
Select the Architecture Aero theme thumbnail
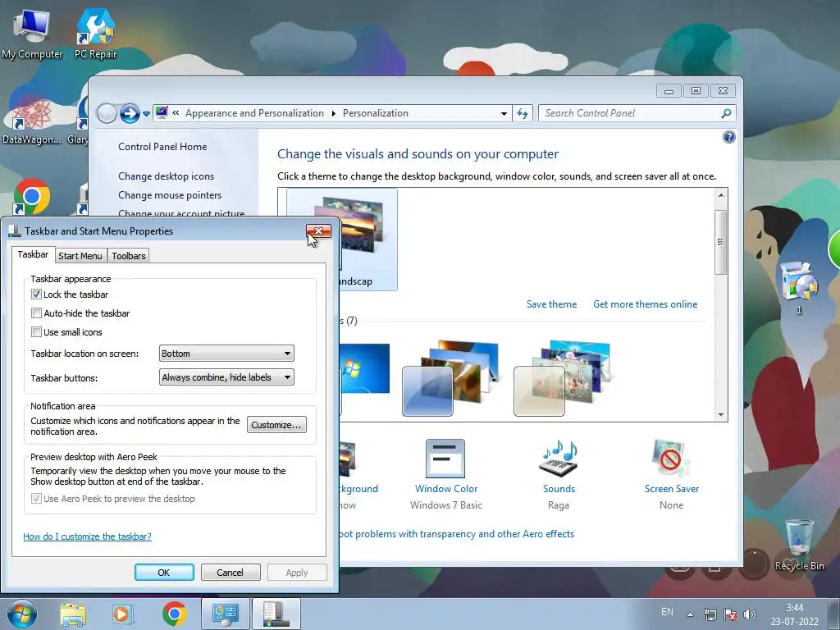[x=450, y=378]
